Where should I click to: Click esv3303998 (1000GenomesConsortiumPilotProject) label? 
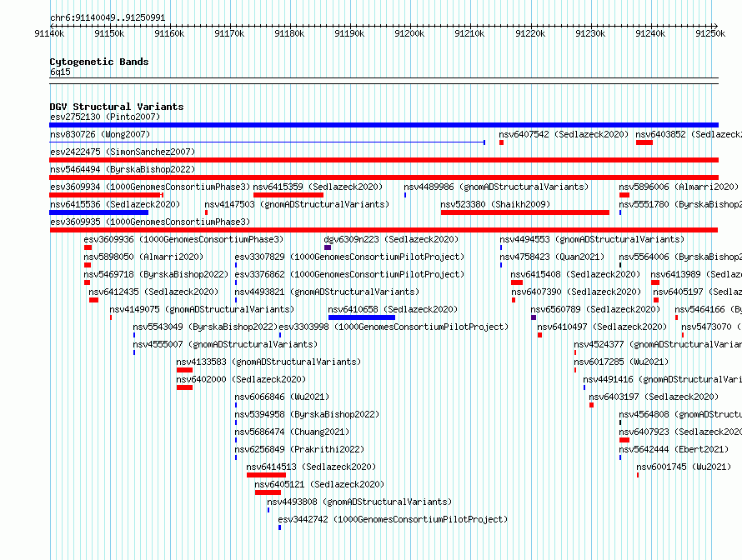(x=394, y=327)
